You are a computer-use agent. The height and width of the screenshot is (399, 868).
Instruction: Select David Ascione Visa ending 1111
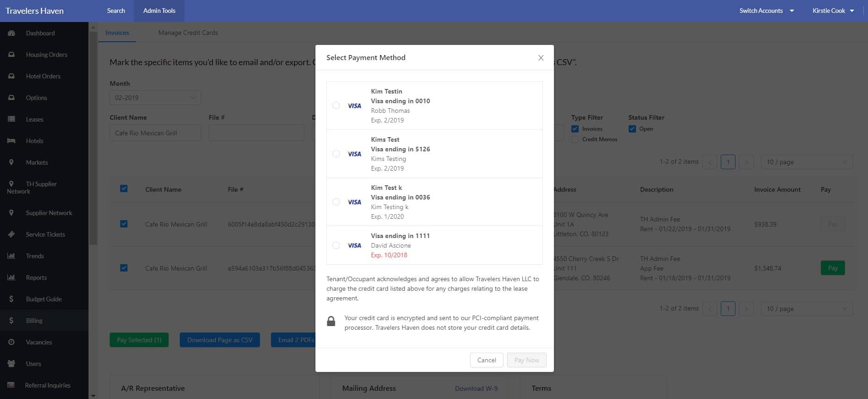click(336, 245)
